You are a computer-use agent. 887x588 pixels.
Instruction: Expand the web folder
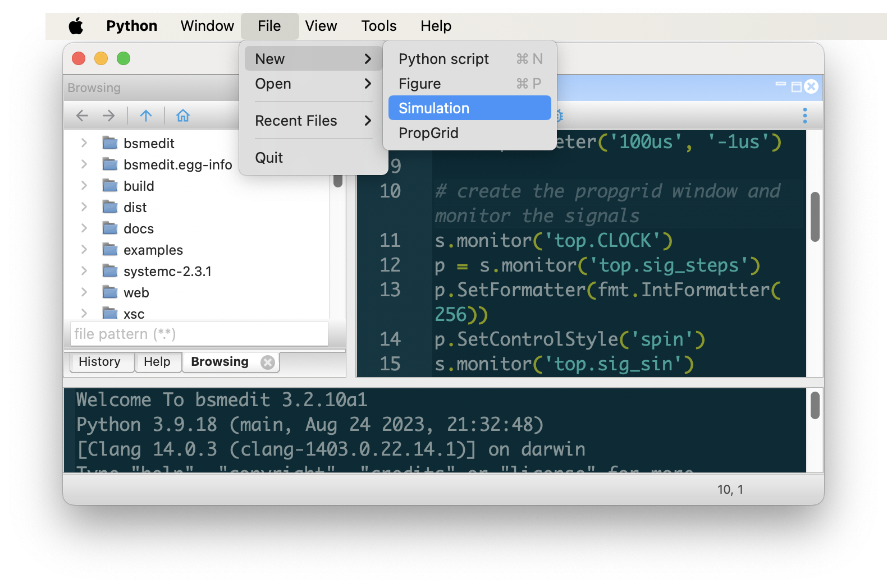(x=84, y=292)
